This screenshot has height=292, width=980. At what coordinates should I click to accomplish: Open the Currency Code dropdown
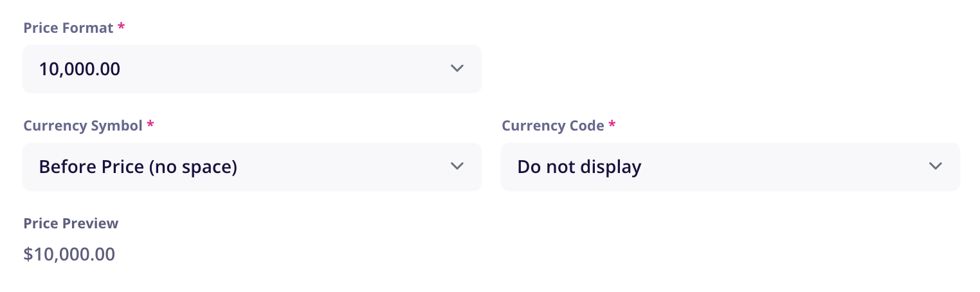[x=730, y=166]
